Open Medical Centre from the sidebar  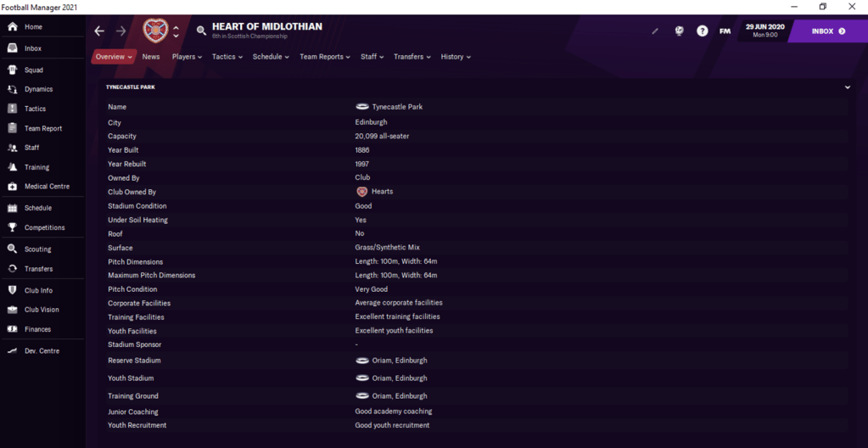tap(46, 187)
